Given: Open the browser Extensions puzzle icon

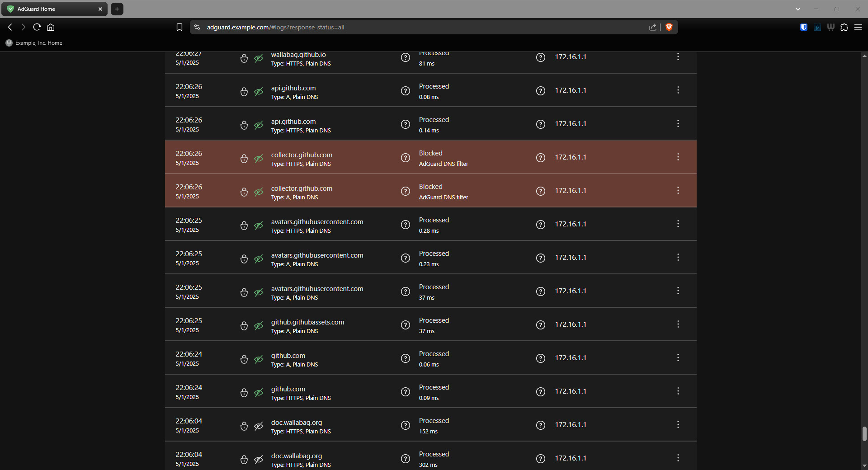Looking at the screenshot, I should point(844,27).
